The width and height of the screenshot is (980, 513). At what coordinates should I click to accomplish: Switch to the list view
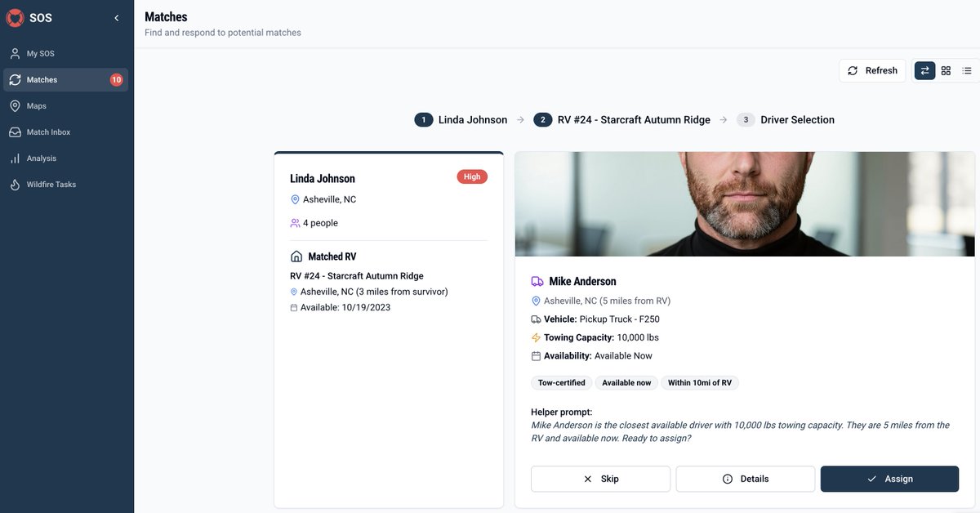pos(967,71)
